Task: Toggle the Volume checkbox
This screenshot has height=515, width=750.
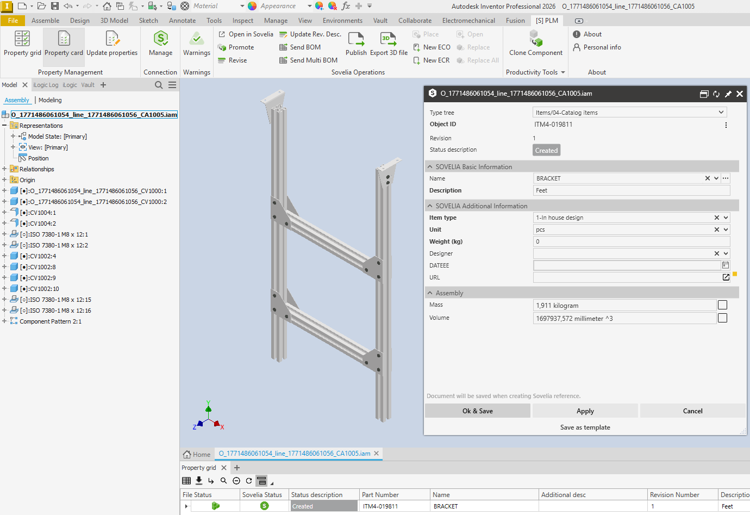Action: [x=722, y=319]
